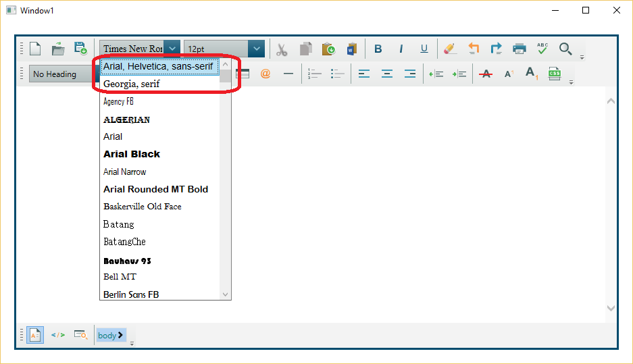Expand the 12pt font size dropdown
Screen dimensions: 633x364
pyautogui.click(x=256, y=49)
